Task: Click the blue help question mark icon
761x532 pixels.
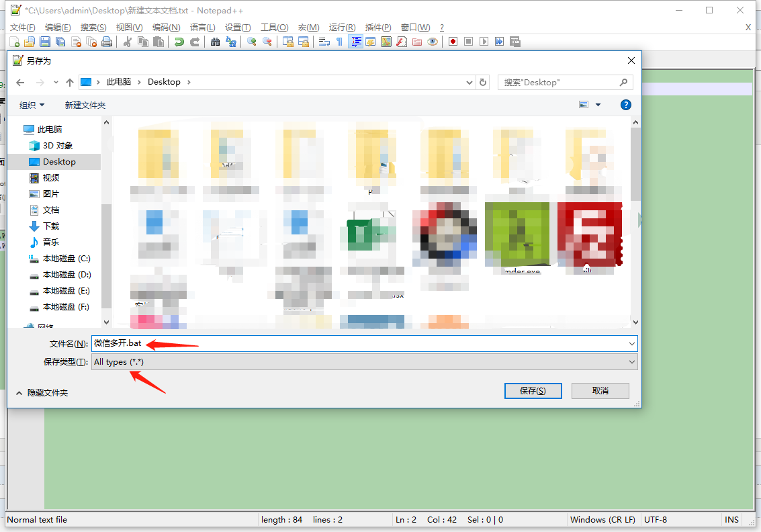Action: pos(626,105)
